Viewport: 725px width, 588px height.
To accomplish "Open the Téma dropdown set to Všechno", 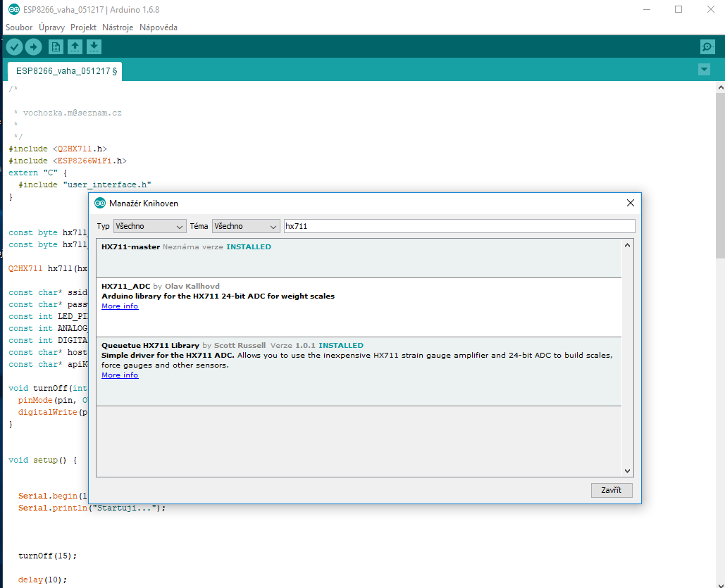I will [x=246, y=226].
